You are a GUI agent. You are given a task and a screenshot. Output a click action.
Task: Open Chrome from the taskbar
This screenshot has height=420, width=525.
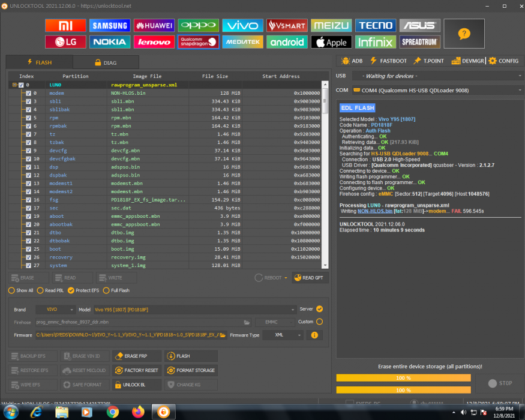coord(113,412)
